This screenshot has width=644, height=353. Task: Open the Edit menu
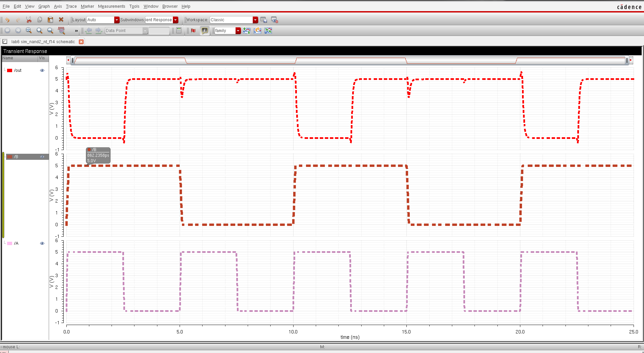(17, 6)
